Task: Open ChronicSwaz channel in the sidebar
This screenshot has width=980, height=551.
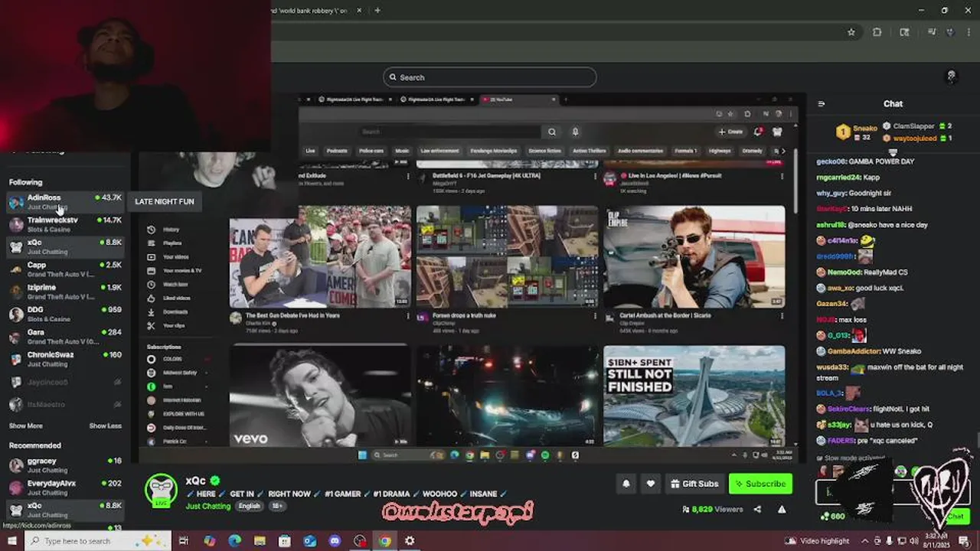Action: (x=65, y=359)
